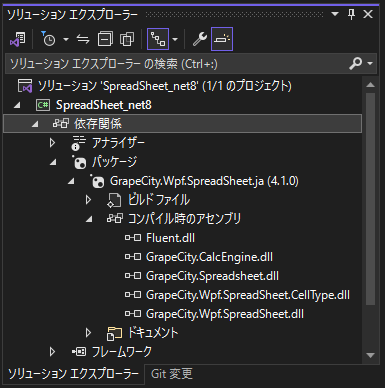Select パッケージ in the tree
The image size is (385, 388).
[x=114, y=162]
